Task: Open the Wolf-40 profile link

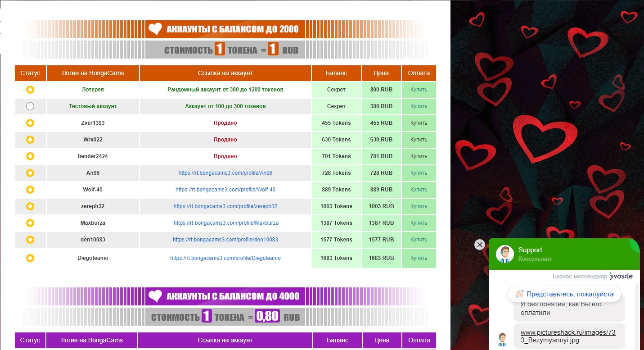Action: [225, 190]
